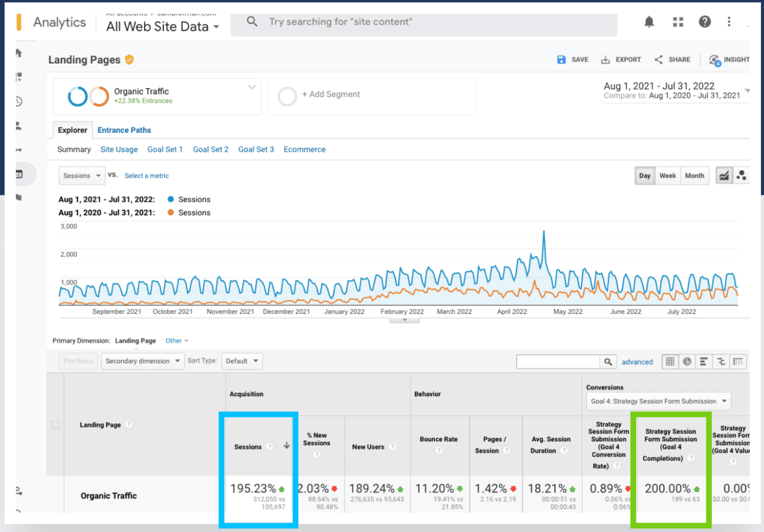Choose the pivot table view icon
This screenshot has width=764, height=532.
[x=738, y=361]
